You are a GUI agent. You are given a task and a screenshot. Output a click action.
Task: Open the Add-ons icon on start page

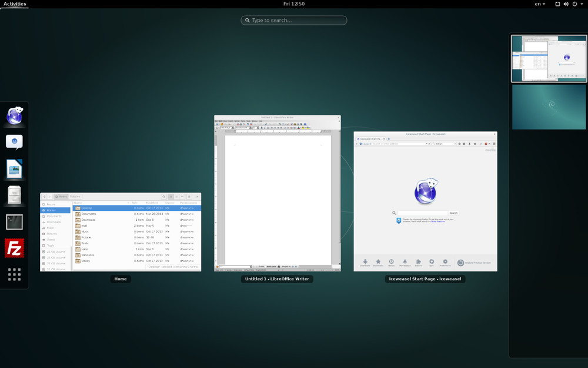[x=417, y=261]
